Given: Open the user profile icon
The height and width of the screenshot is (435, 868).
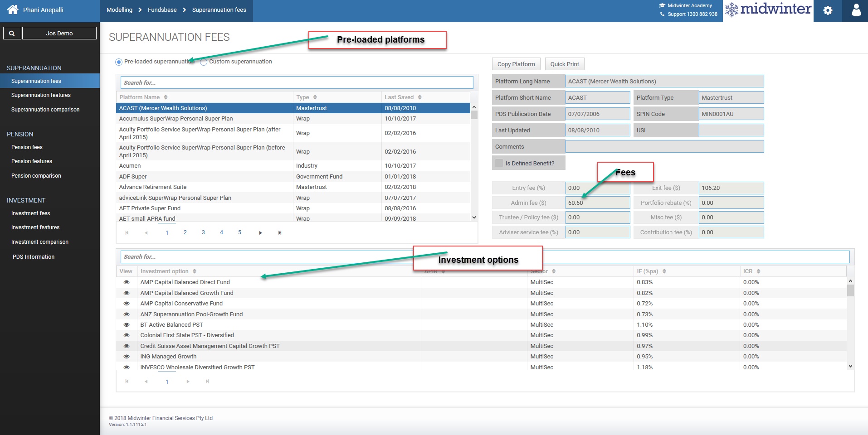Looking at the screenshot, I should tap(856, 10).
